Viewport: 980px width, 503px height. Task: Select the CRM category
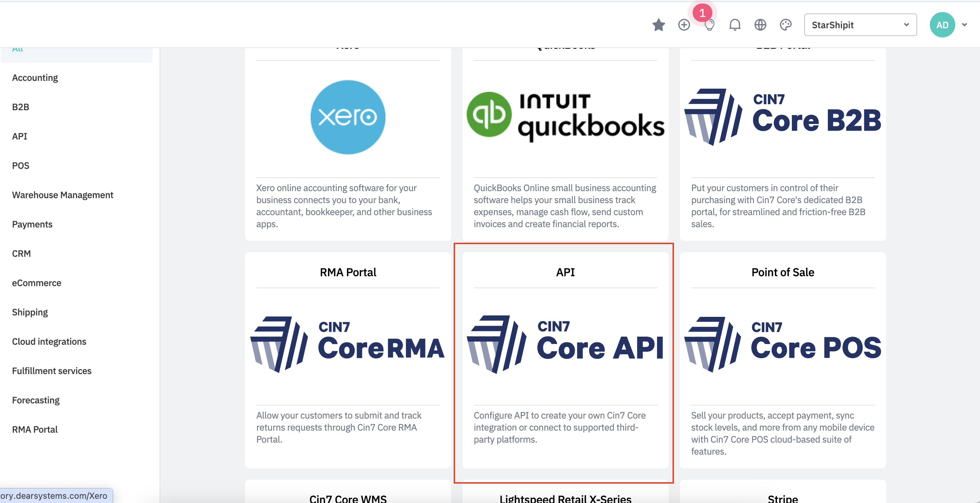(x=21, y=254)
